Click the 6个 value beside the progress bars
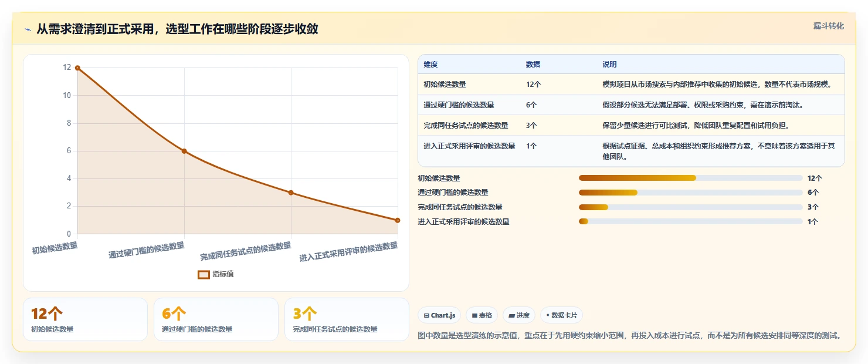Viewport: 868px width, 364px height. pyautogui.click(x=813, y=193)
